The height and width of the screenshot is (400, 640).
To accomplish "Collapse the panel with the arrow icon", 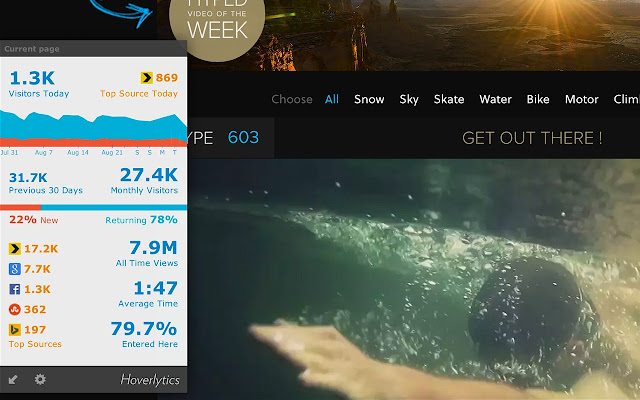I will [13, 380].
